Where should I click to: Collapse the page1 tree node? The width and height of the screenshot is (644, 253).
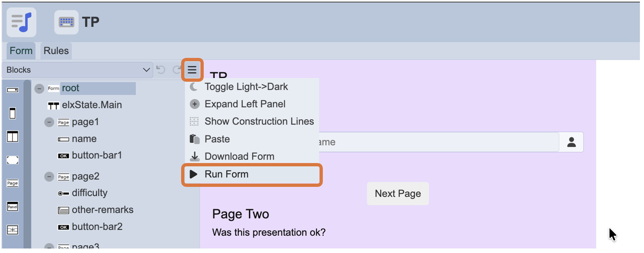pyautogui.click(x=49, y=122)
